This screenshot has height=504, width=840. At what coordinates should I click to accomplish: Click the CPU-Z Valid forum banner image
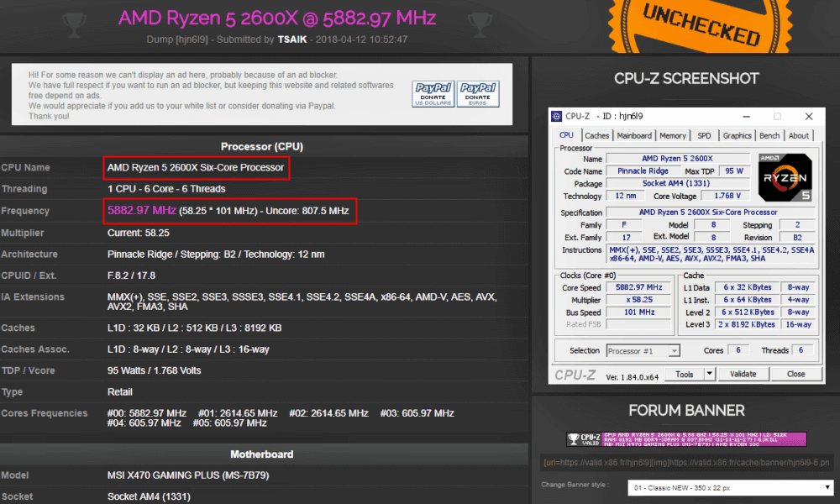tap(686, 438)
